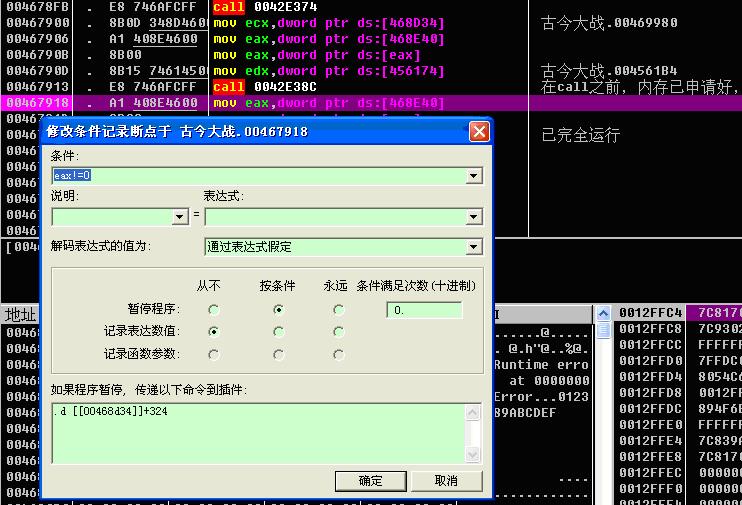The height and width of the screenshot is (505, 742).
Task: Click the eax!=0 condition text field
Action: tap(258, 176)
